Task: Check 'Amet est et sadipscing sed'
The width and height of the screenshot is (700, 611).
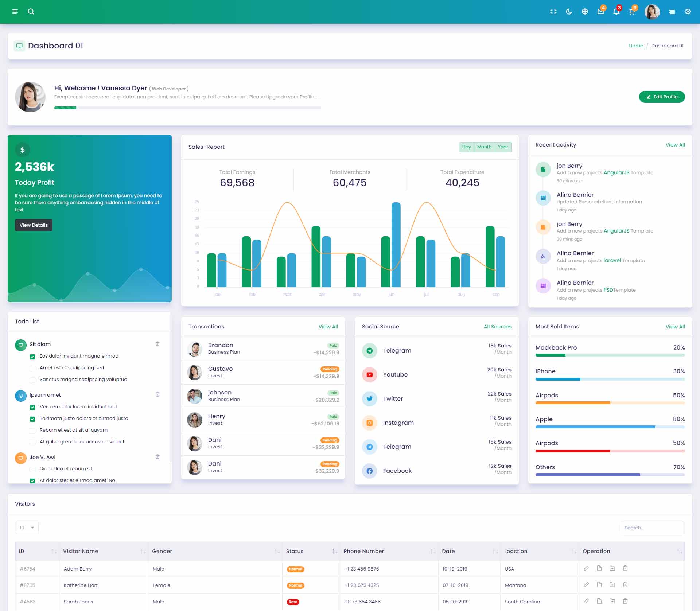Action: pos(32,368)
